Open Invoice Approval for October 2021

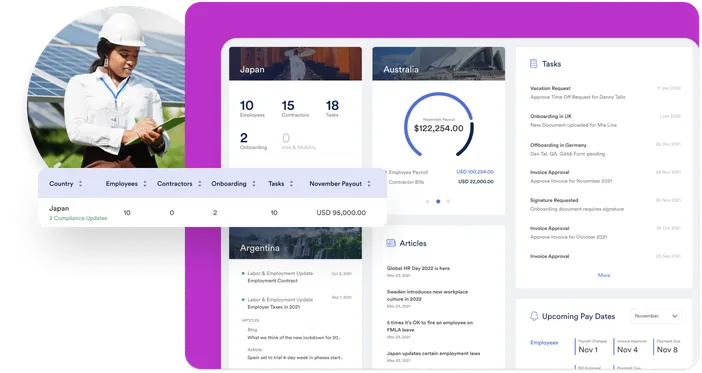point(605,232)
